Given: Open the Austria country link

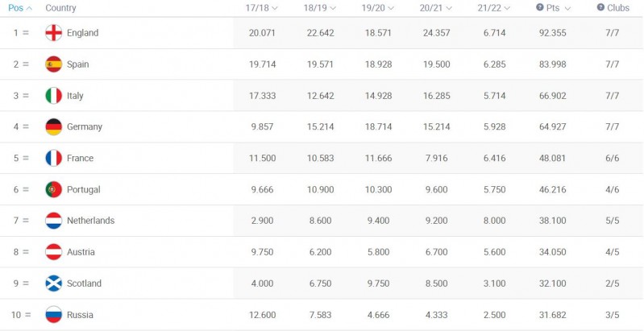Looking at the screenshot, I should pos(81,252).
